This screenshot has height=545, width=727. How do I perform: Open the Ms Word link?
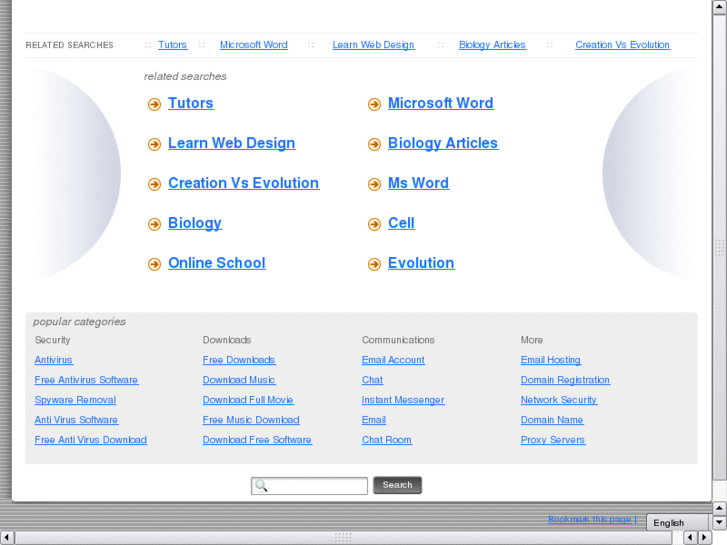coord(418,183)
